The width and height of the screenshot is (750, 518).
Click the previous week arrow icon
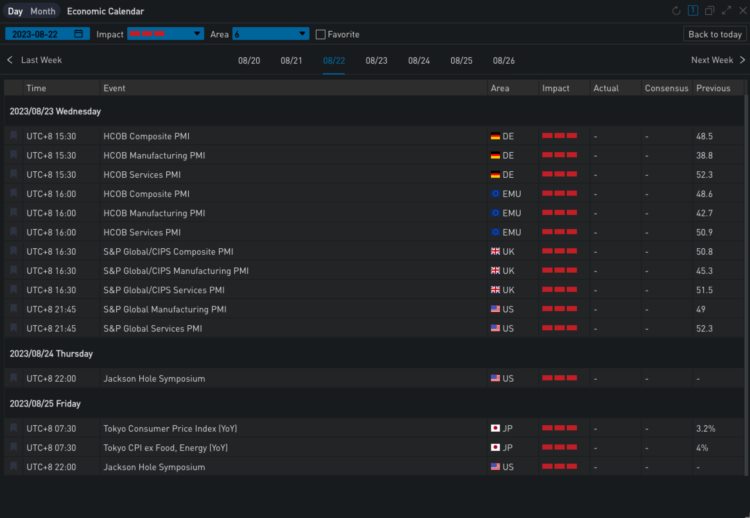click(x=10, y=60)
